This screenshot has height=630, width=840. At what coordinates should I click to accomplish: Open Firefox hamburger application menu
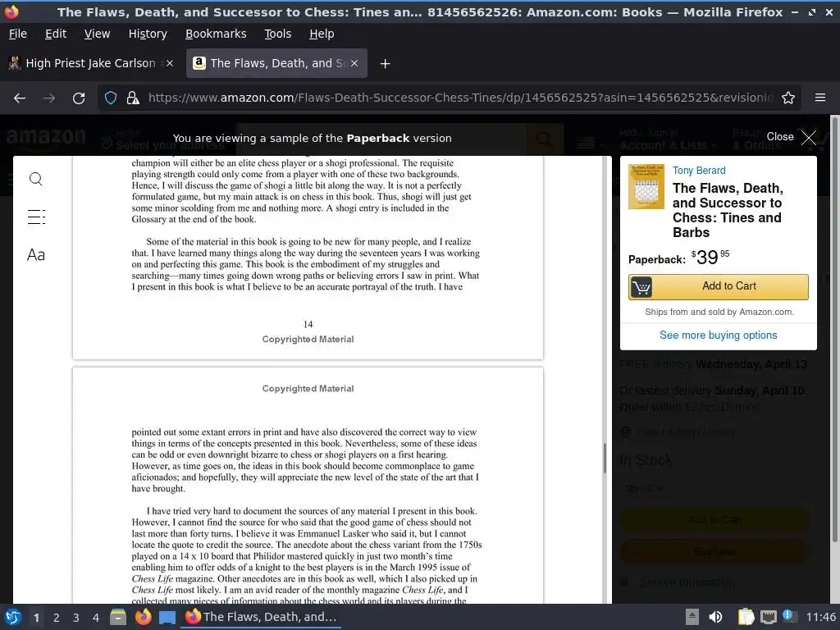(820, 98)
